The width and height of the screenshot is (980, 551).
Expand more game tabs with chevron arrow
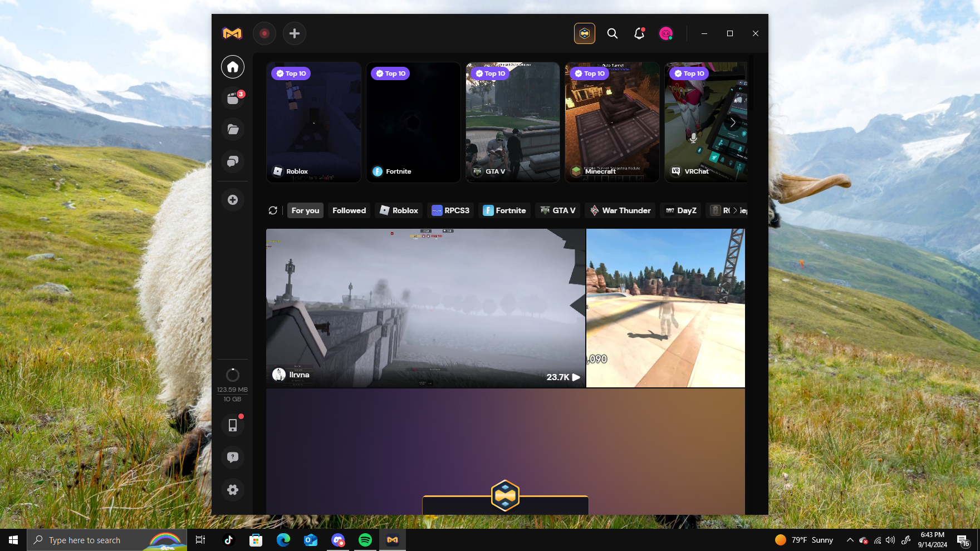click(735, 210)
